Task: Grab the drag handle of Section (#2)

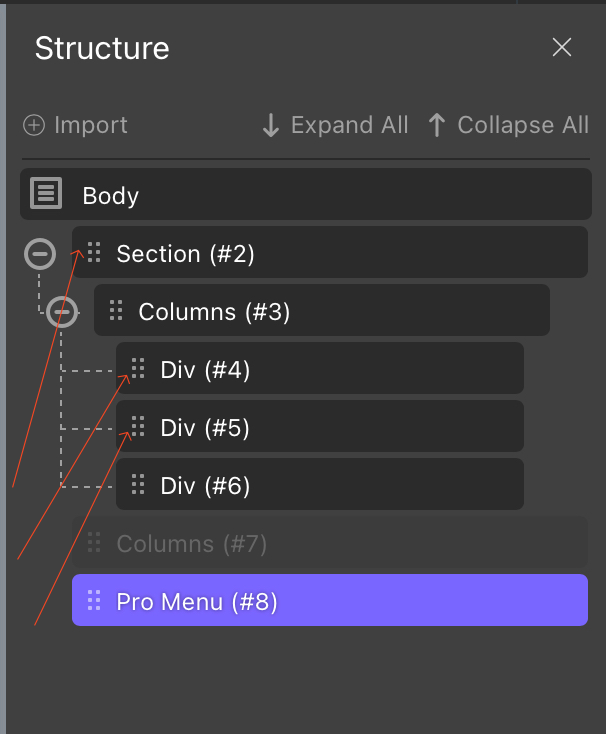Action: pos(94,252)
